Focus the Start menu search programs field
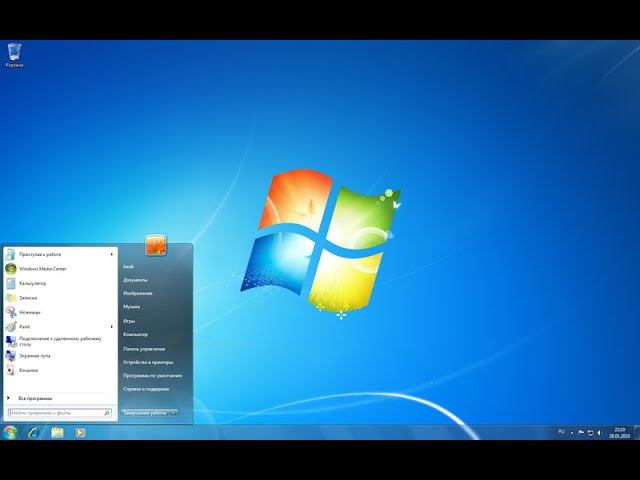The height and width of the screenshot is (480, 640). pyautogui.click(x=60, y=413)
